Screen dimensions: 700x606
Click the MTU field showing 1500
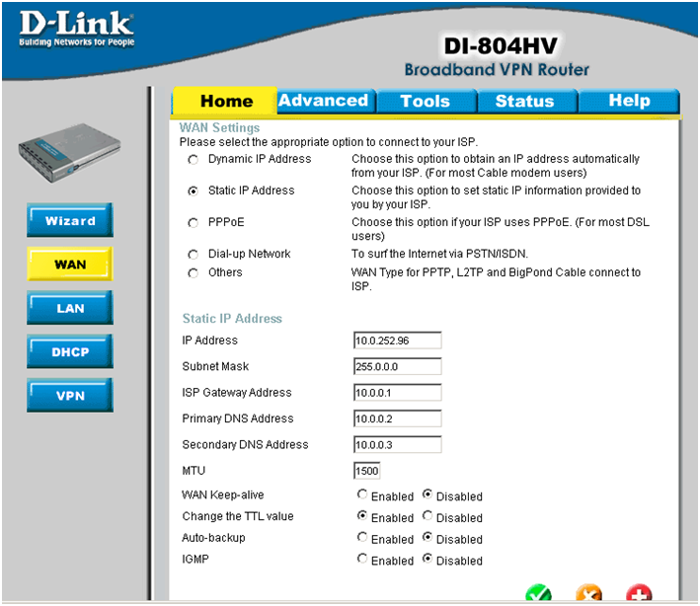tap(367, 471)
